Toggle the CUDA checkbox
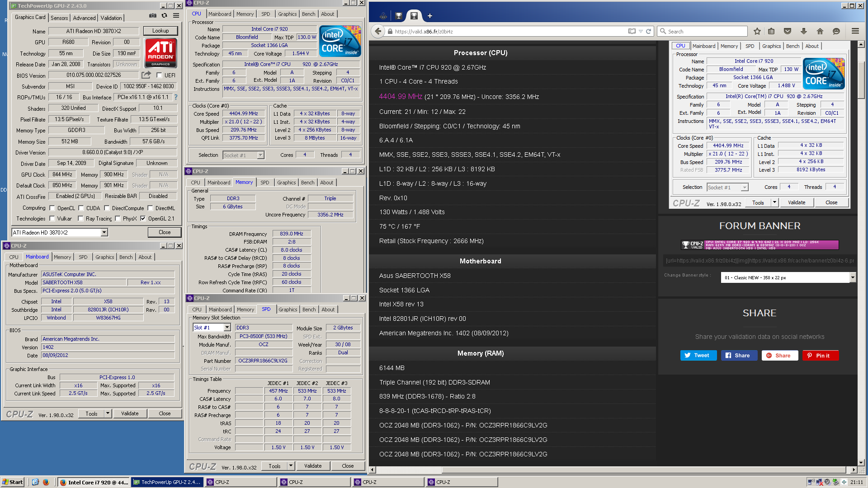Image resolution: width=868 pixels, height=488 pixels. [81, 208]
